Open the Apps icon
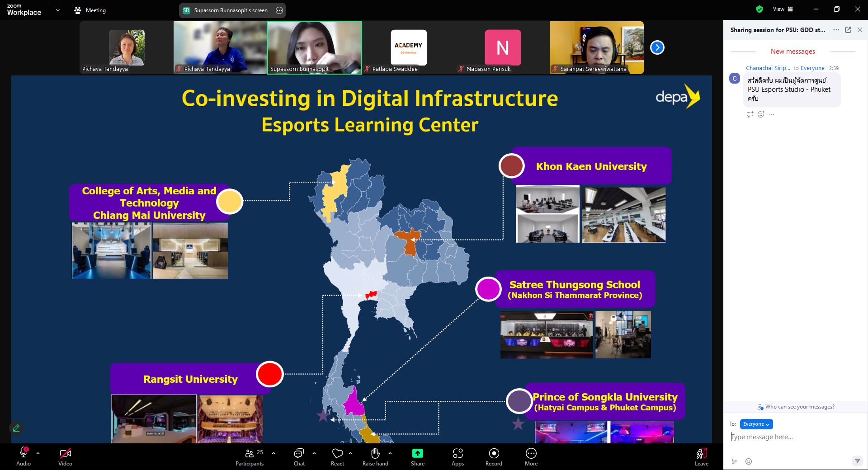This screenshot has width=868, height=470. click(x=458, y=454)
